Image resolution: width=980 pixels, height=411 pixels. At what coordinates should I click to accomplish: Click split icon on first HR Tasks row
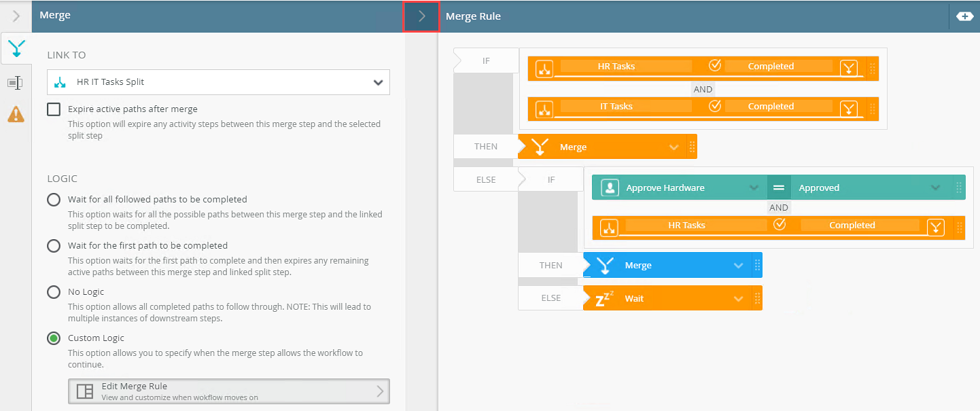pyautogui.click(x=544, y=69)
